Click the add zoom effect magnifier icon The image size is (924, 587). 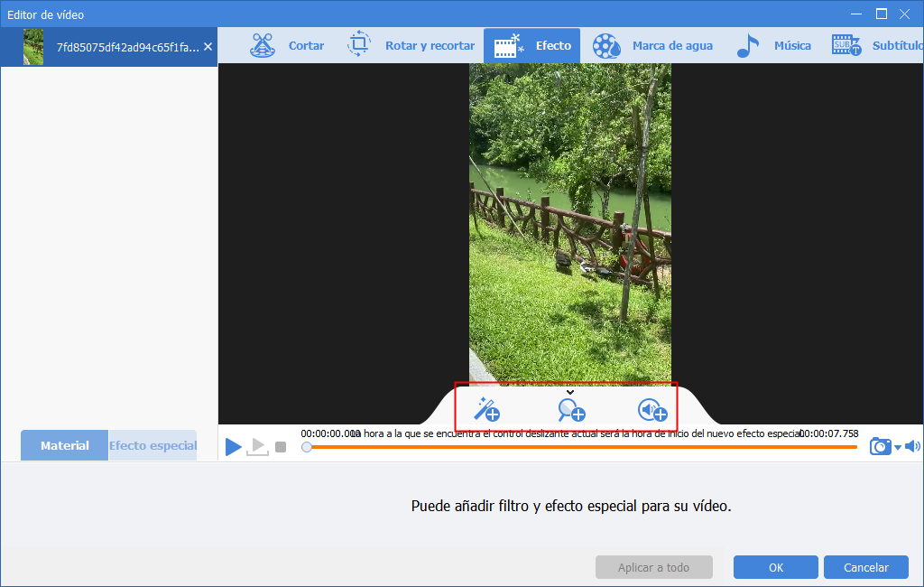tap(571, 410)
